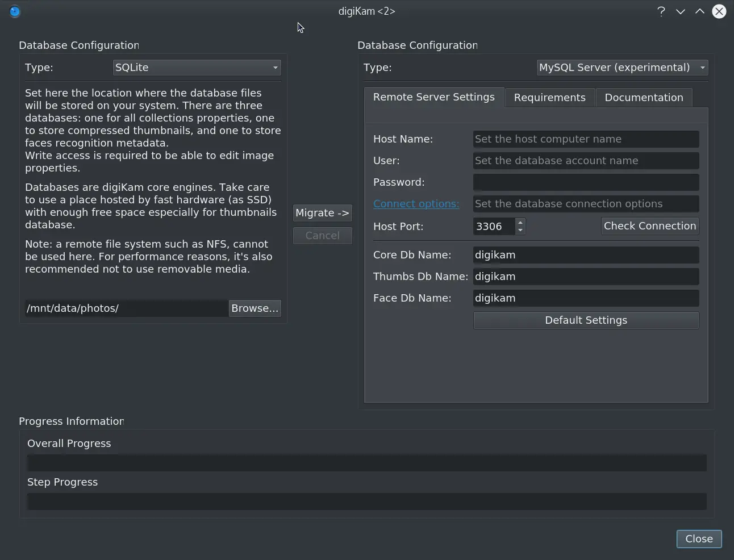Click the digiKam application icon in title bar
The width and height of the screenshot is (734, 560).
tap(15, 11)
